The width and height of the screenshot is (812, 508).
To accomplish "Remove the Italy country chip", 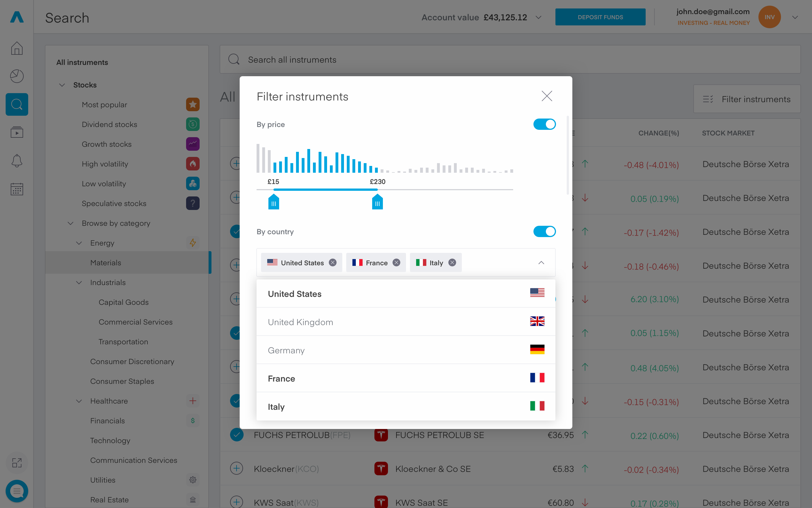I will click(452, 262).
